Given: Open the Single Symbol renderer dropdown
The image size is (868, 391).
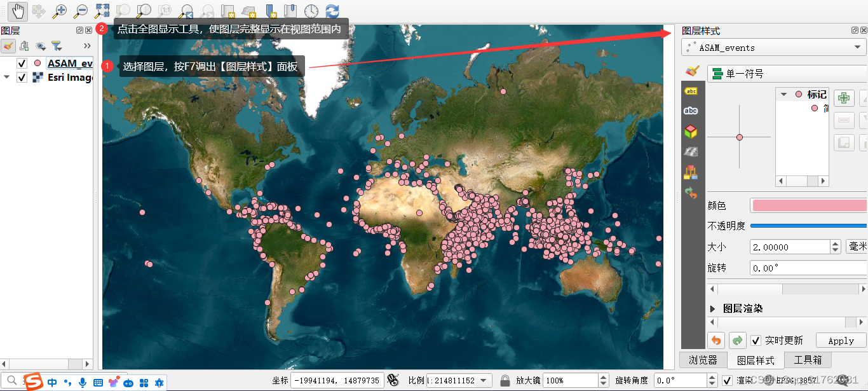Looking at the screenshot, I should tap(787, 74).
